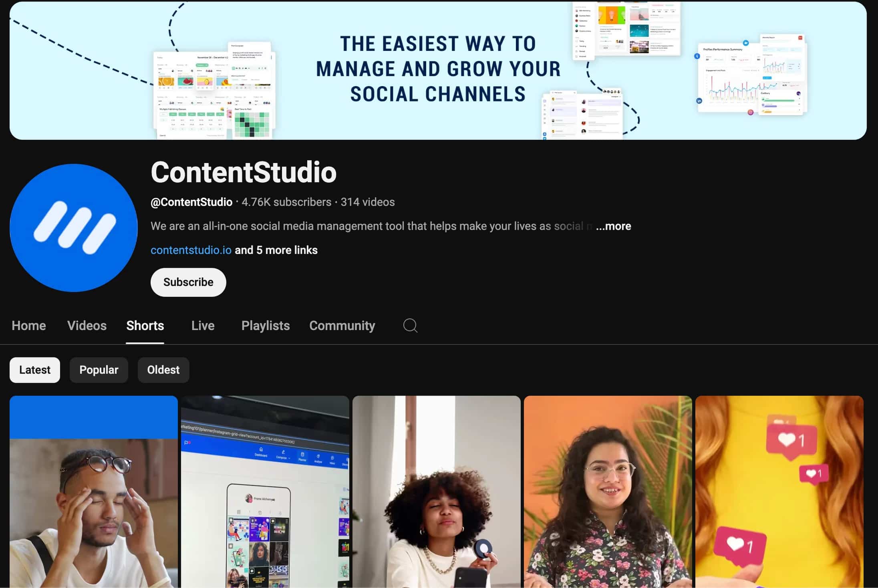The image size is (878, 588).
Task: Click the Subscribe button
Action: tap(188, 282)
